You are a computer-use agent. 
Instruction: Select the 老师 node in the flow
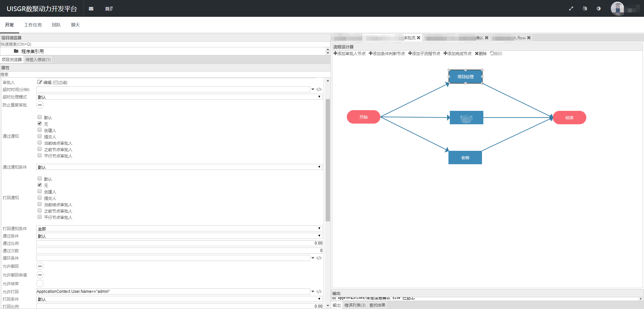(x=465, y=158)
